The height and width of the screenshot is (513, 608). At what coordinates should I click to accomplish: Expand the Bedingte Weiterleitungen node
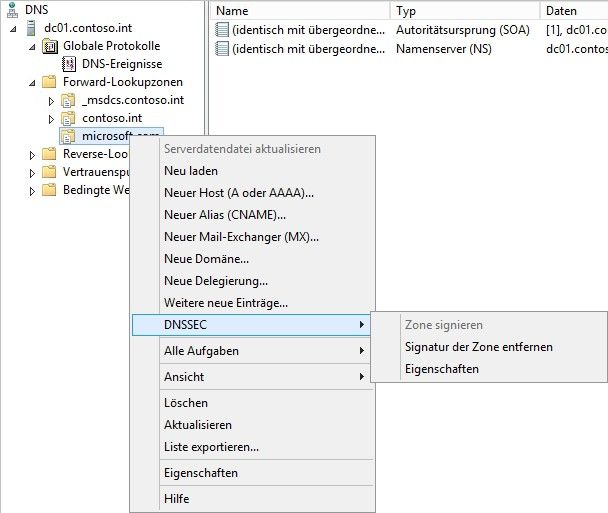coord(32,191)
